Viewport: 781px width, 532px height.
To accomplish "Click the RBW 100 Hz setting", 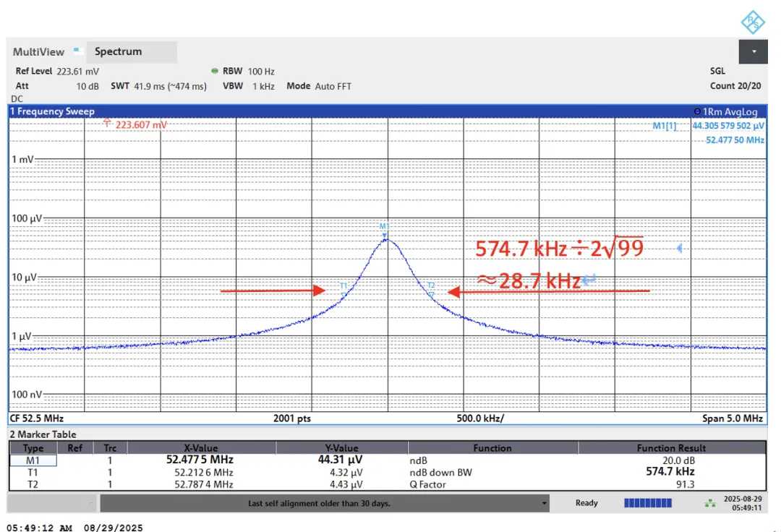I will coord(249,72).
